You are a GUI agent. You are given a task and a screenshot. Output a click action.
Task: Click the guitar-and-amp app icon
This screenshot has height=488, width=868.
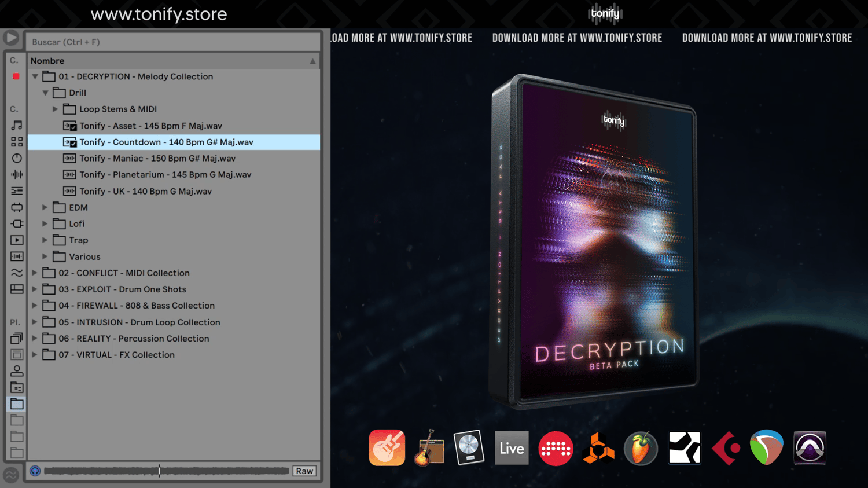[x=429, y=447]
